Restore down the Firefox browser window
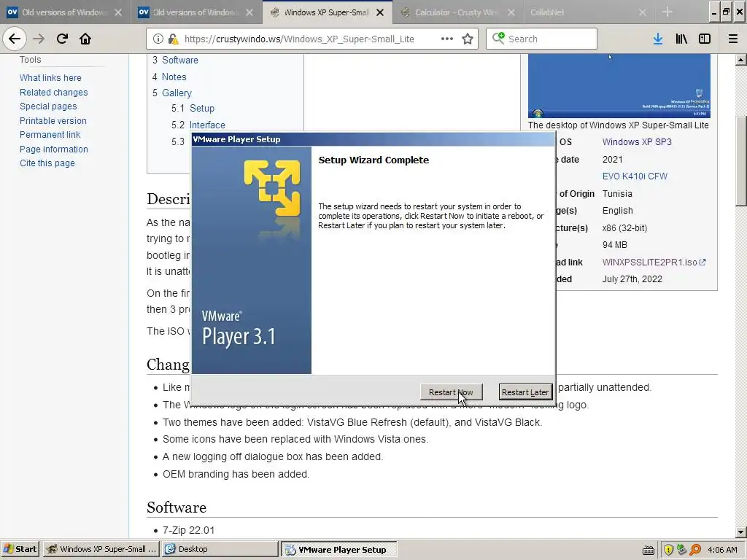The width and height of the screenshot is (747, 560). pos(726,12)
